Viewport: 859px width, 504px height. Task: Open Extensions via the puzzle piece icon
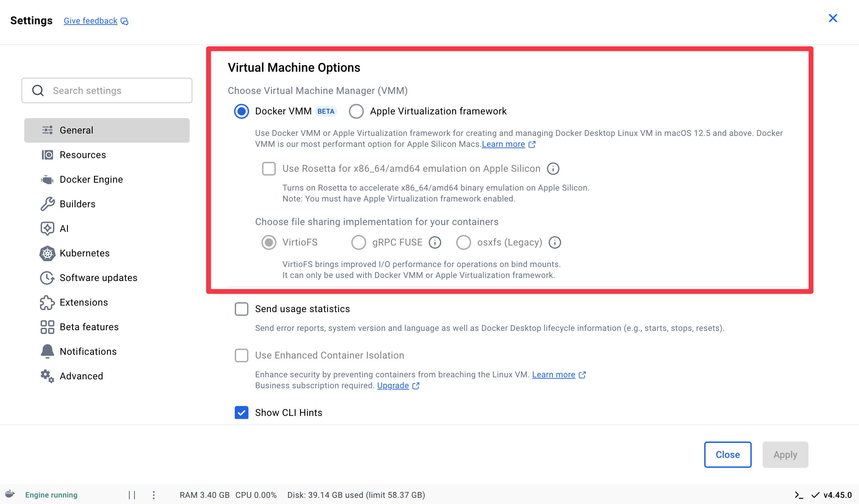tap(47, 302)
